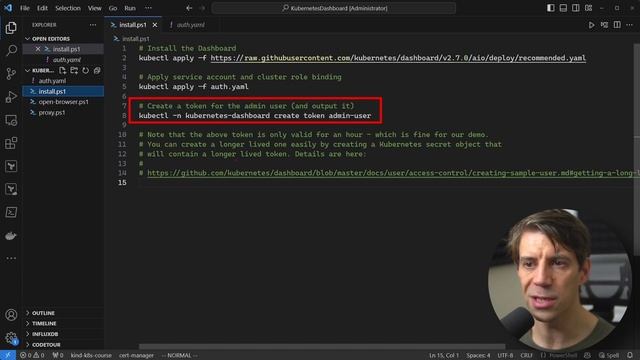Toggle the secondary side bar layout button

pos(576,8)
